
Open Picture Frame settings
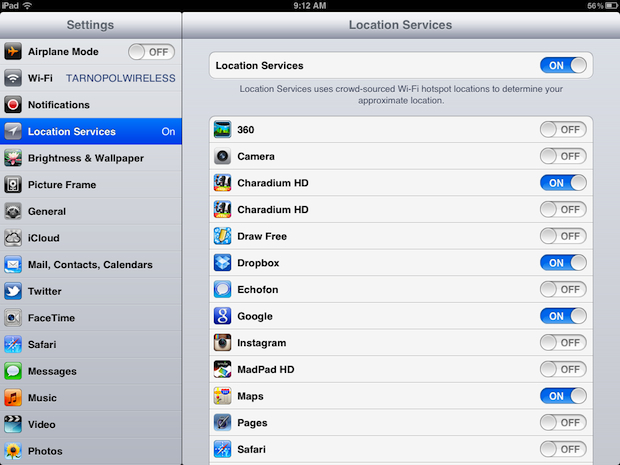(91, 185)
